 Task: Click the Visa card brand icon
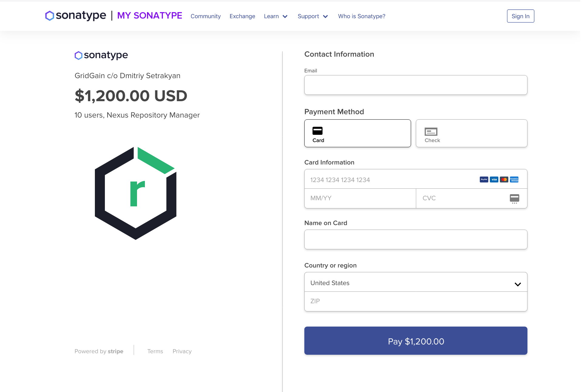pos(494,180)
